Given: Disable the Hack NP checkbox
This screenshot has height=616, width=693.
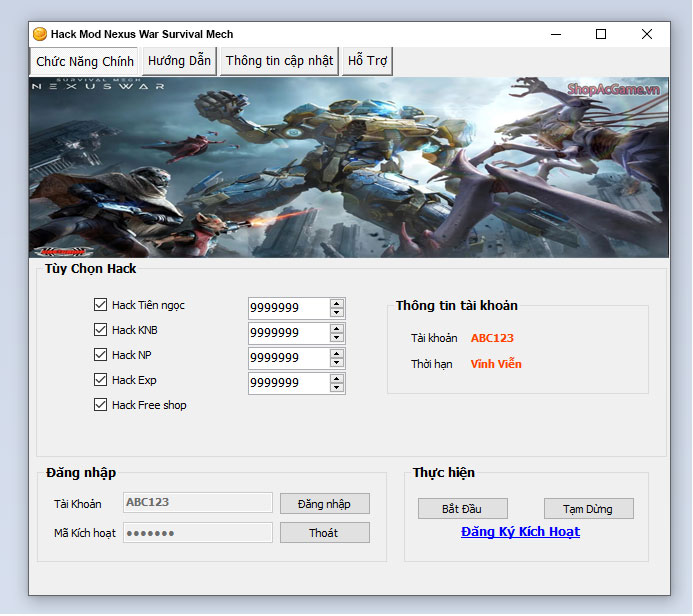Looking at the screenshot, I should tap(100, 354).
